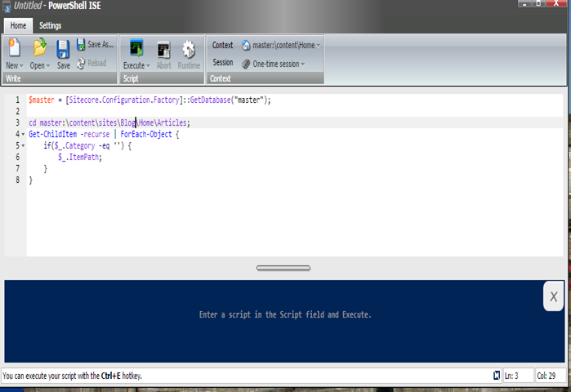This screenshot has height=392, width=571.
Task: Click the Save As icon
Action: [x=81, y=44]
